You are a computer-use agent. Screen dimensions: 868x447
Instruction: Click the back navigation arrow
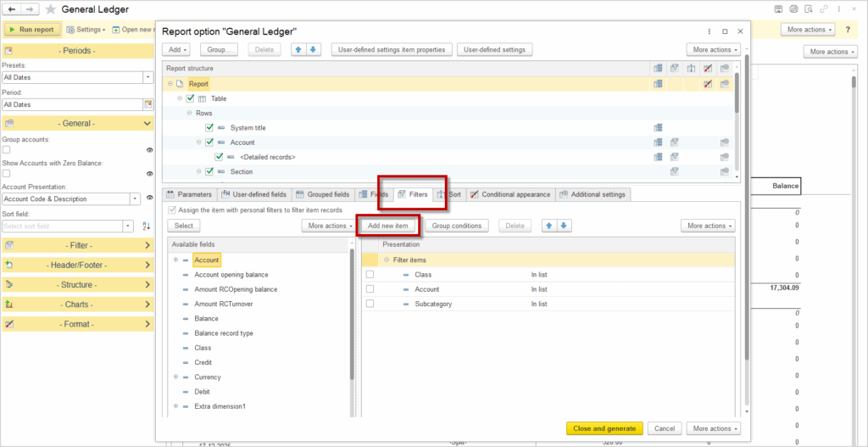(x=12, y=9)
